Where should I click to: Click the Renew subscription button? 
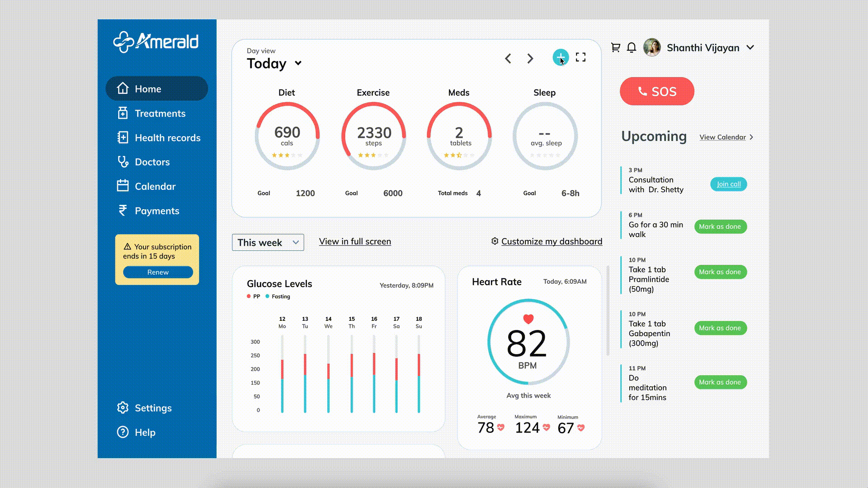pyautogui.click(x=158, y=272)
